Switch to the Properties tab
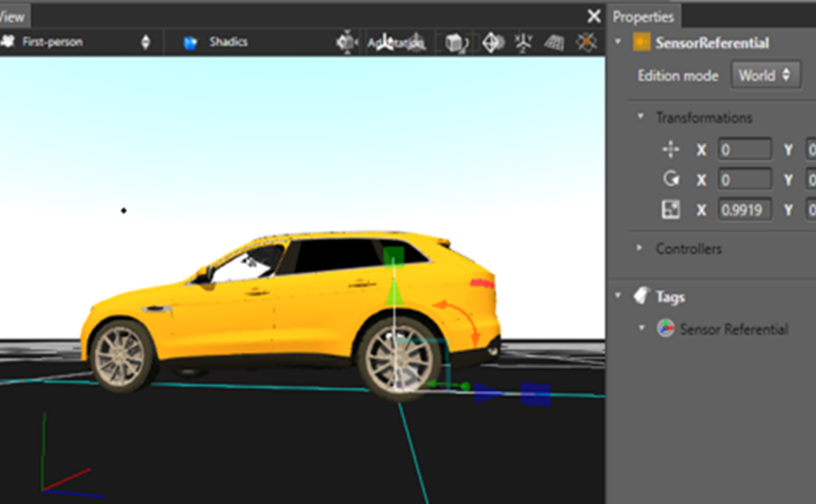The width and height of the screenshot is (816, 504). click(x=644, y=17)
